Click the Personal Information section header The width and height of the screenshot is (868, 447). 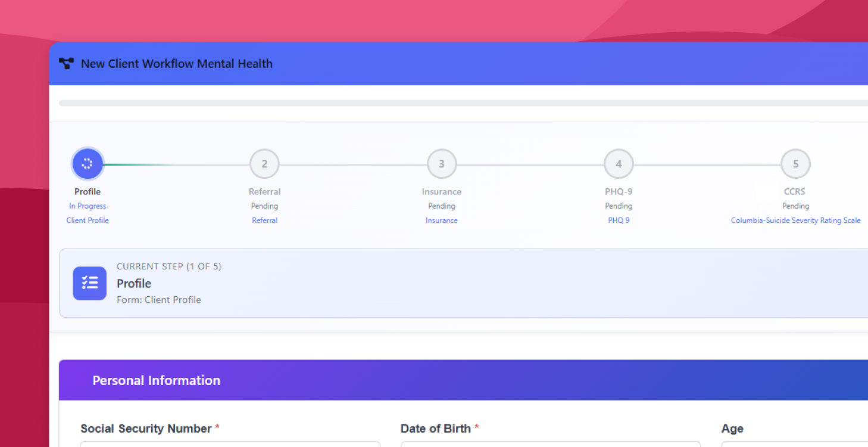tap(156, 380)
